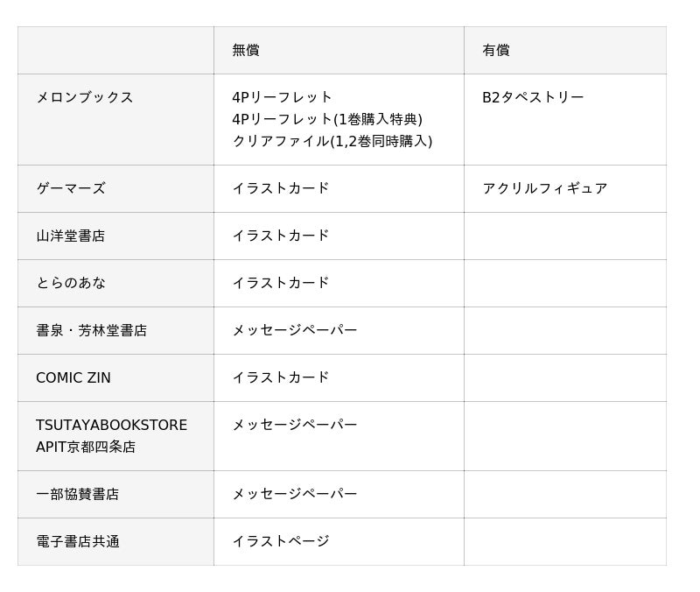Click the 4Pリーフレット(1巻購入特典) text line
Viewport: 700px width, 592px height.
327,119
